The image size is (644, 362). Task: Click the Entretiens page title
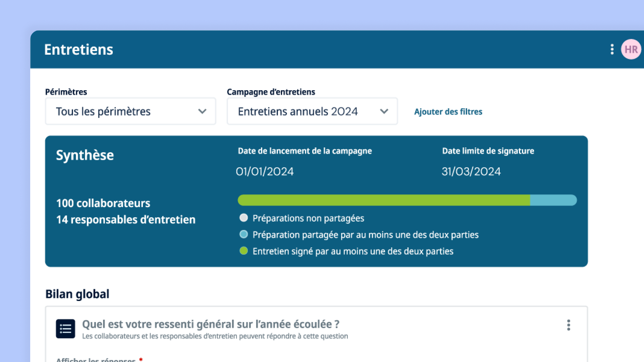tap(78, 50)
